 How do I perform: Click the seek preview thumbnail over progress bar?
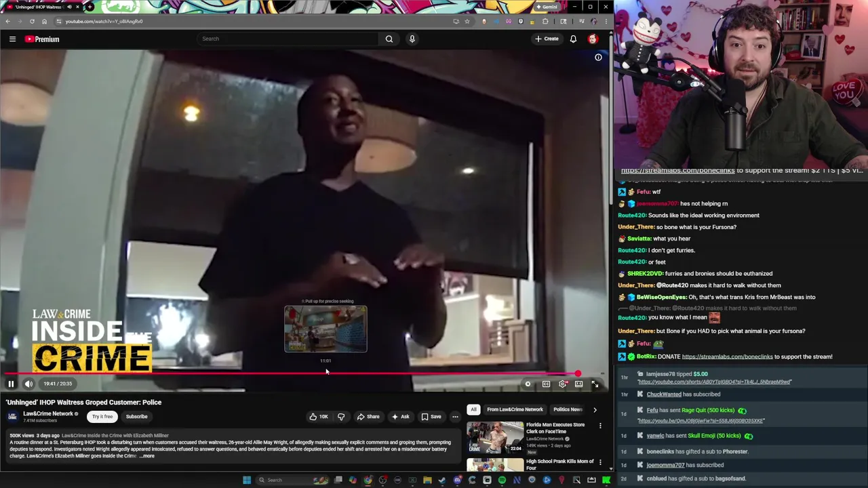(325, 329)
